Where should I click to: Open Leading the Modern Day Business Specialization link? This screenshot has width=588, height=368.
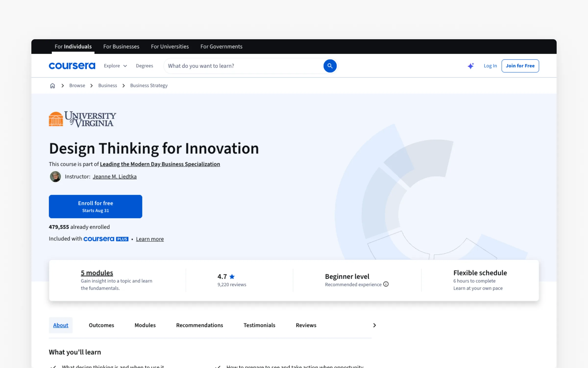(x=160, y=164)
